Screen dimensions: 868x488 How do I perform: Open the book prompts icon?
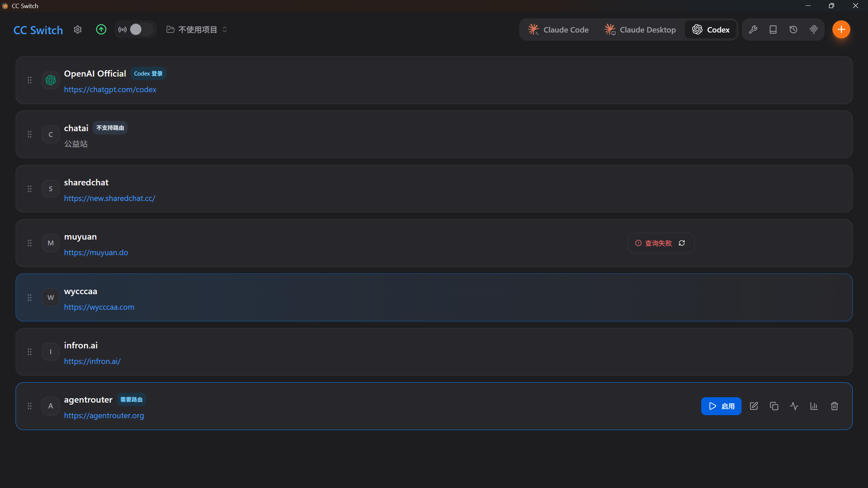point(773,30)
